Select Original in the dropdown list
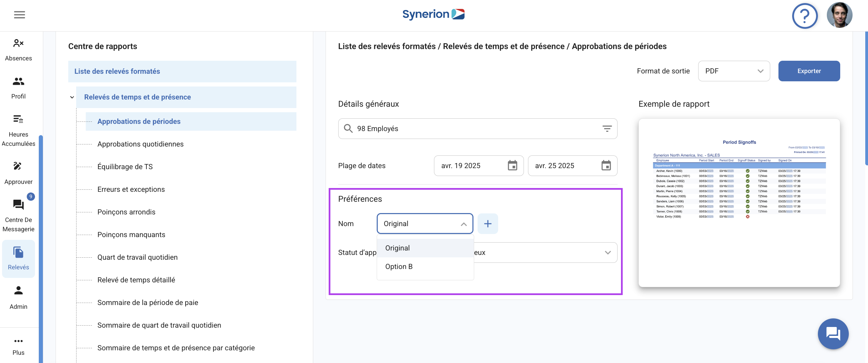Viewport: 868px width, 363px height. (397, 248)
